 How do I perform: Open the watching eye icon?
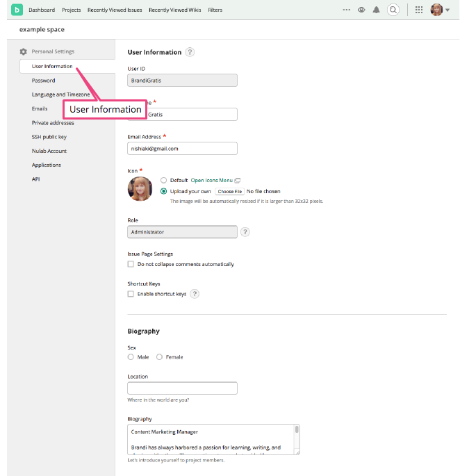pyautogui.click(x=361, y=10)
